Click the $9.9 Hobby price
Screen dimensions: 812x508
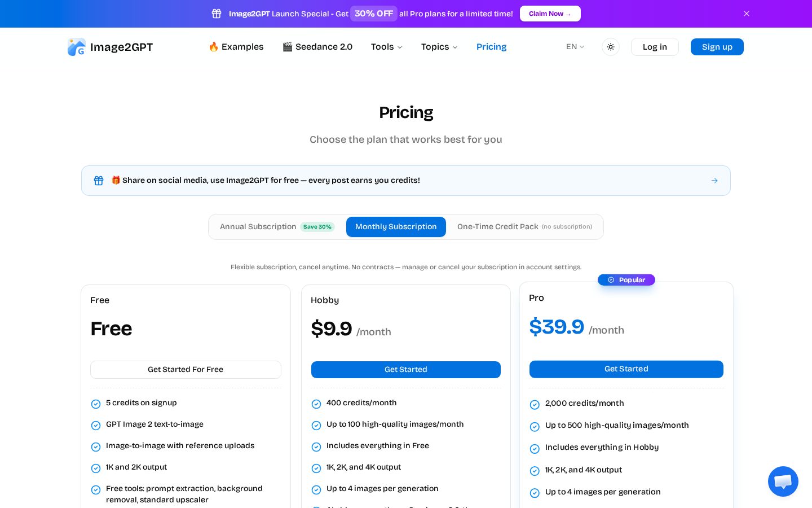(x=332, y=329)
